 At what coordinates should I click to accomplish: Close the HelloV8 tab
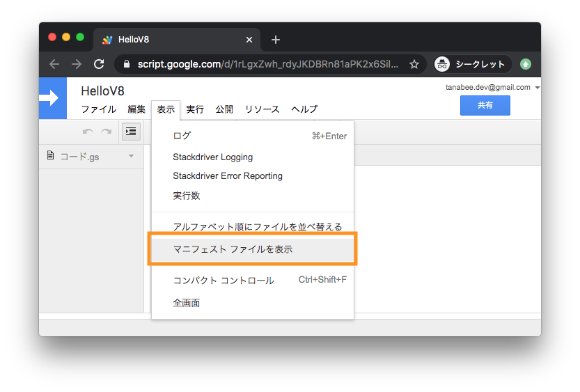[x=249, y=40]
